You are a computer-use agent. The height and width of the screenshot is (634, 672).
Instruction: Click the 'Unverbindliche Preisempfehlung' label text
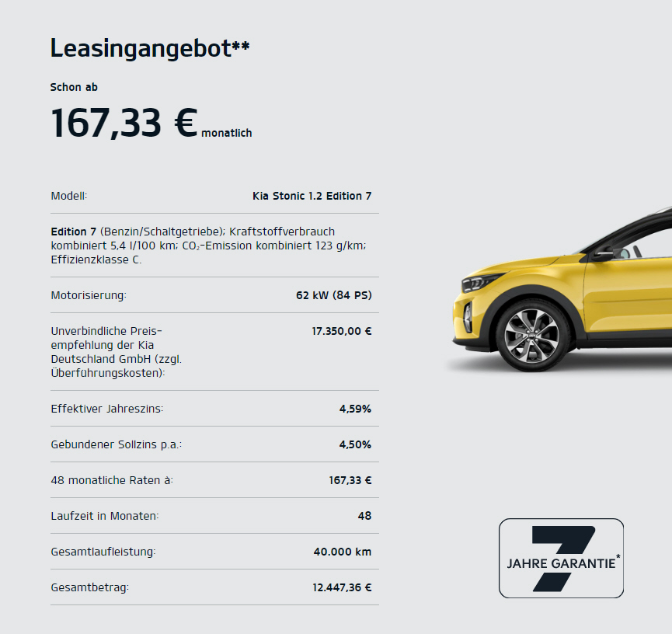116,352
